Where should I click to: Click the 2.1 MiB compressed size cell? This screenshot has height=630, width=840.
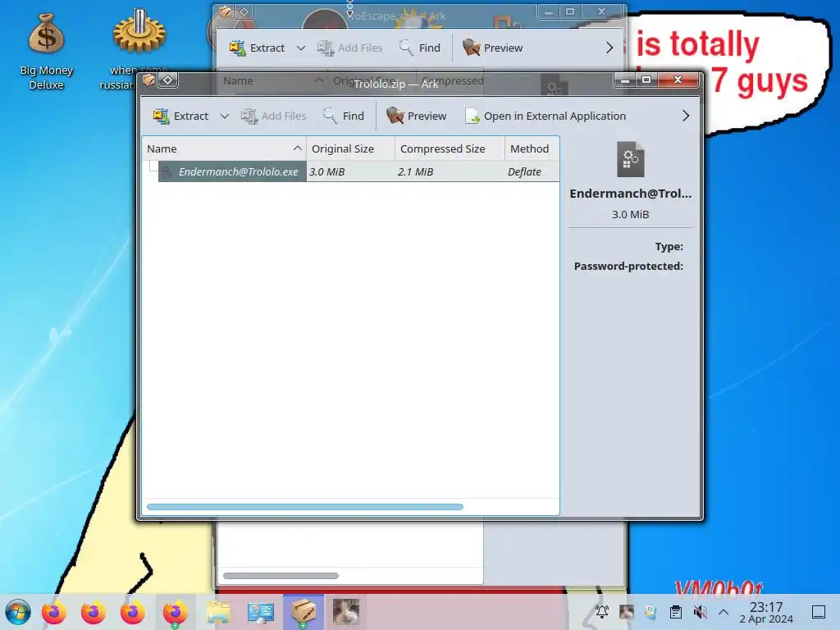[416, 171]
